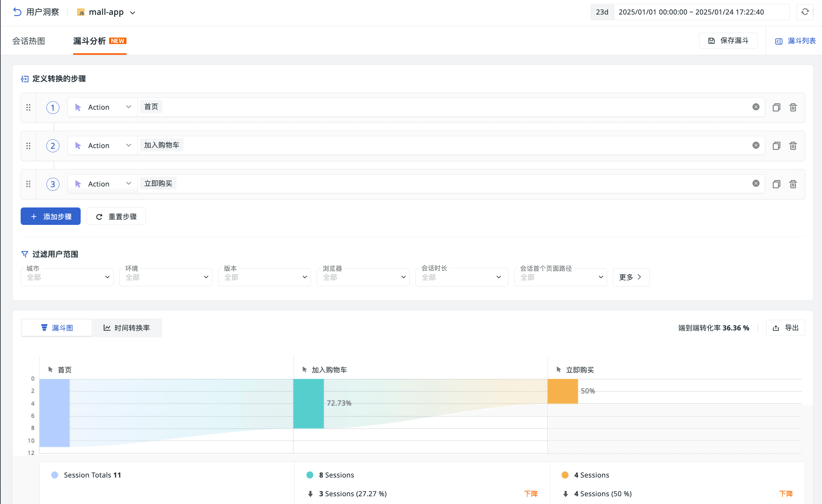Click the 添加步骤 button

tap(51, 217)
